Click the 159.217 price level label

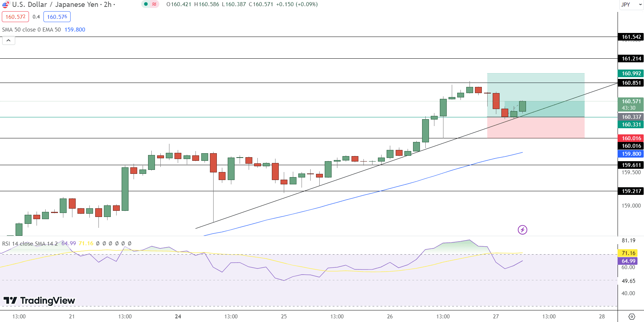631,191
